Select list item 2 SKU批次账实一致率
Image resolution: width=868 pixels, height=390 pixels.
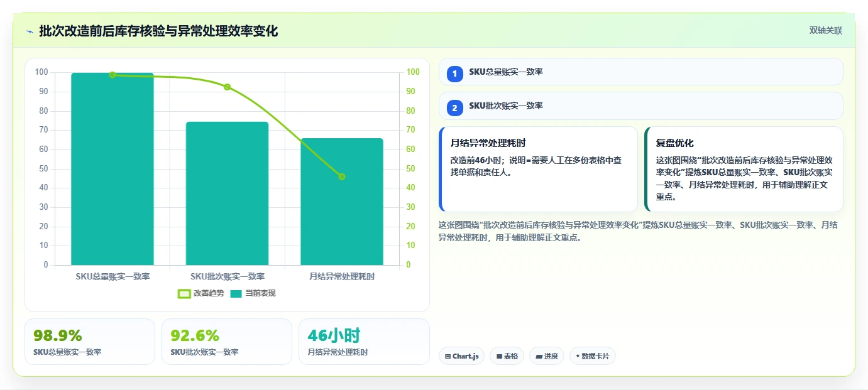(x=640, y=106)
